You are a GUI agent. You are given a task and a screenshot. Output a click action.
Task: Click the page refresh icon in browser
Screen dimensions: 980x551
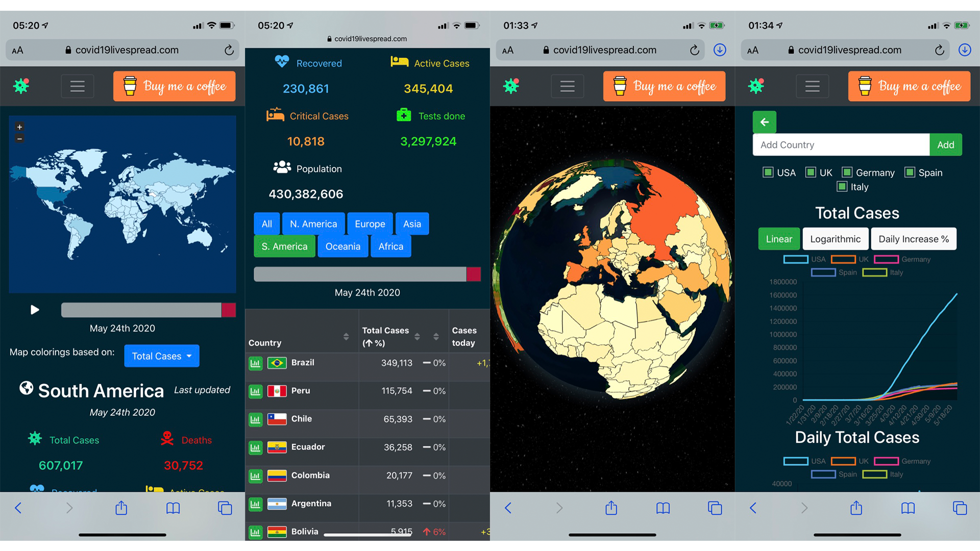pyautogui.click(x=228, y=46)
